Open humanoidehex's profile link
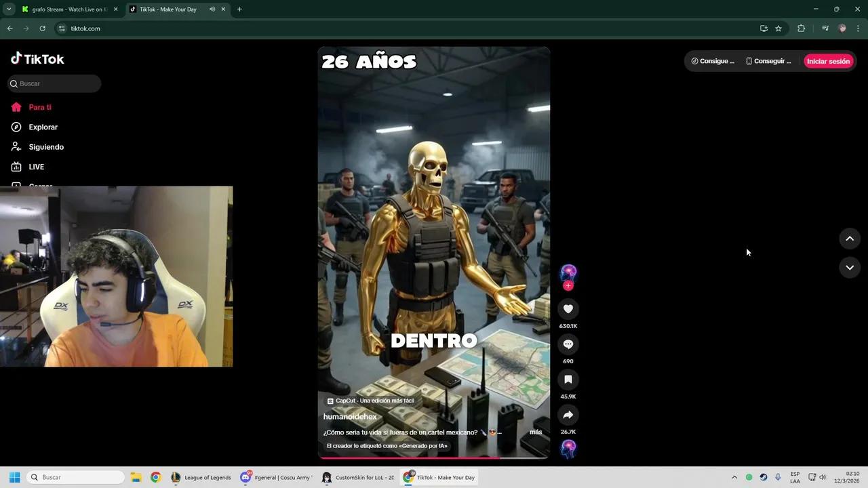 pos(349,416)
